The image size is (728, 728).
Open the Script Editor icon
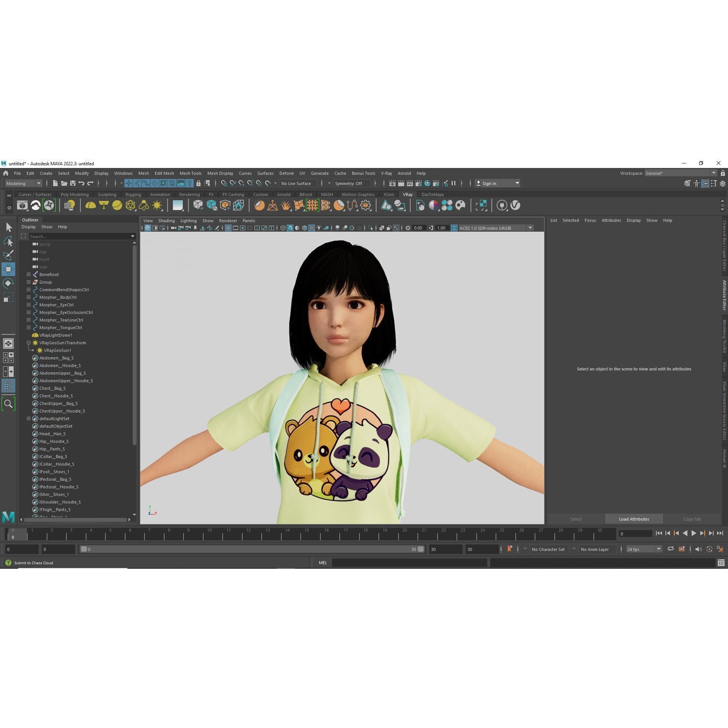click(x=721, y=563)
